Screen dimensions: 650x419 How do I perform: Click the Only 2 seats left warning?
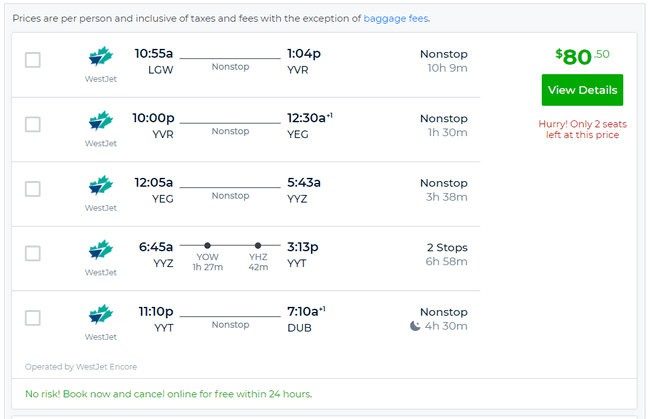[x=582, y=129]
